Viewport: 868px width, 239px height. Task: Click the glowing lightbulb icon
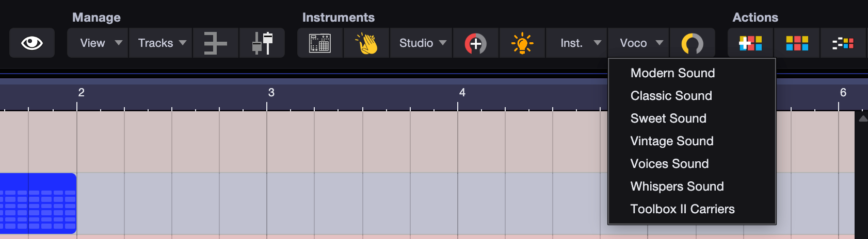point(522,43)
